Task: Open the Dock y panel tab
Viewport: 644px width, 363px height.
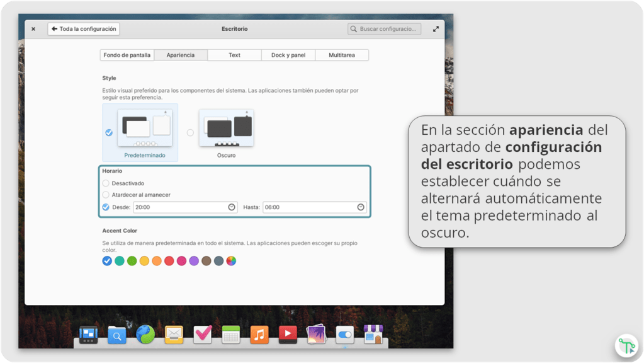Action: coord(288,55)
